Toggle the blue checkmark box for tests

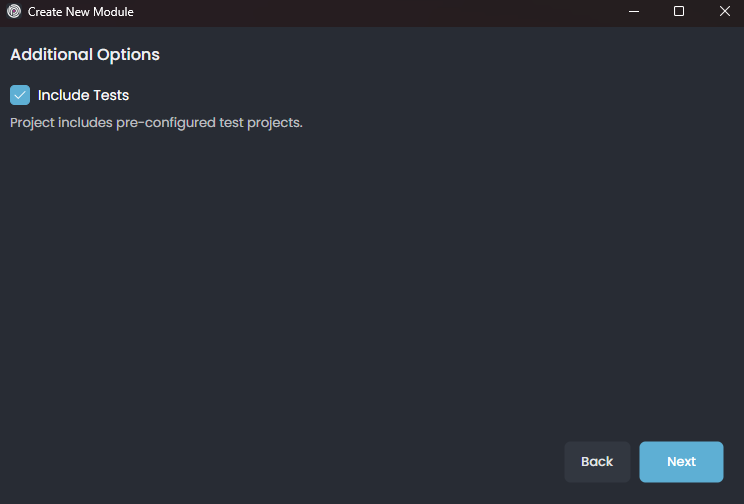click(20, 95)
